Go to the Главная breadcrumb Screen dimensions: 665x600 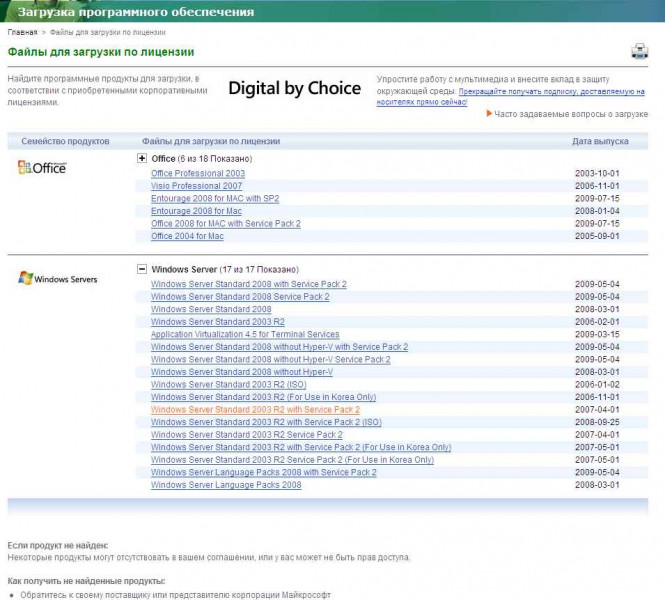(x=22, y=32)
